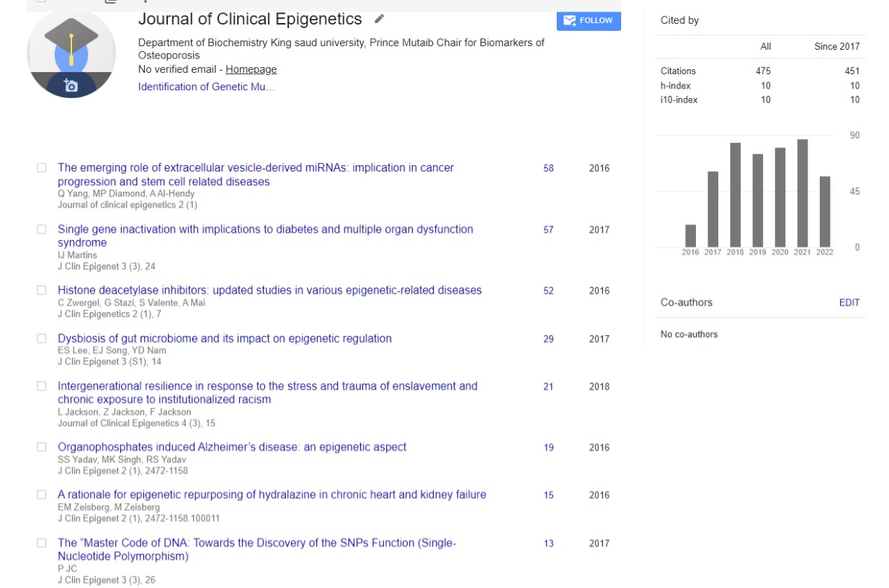Open the hydralazine epigenetic repurposing article

(272, 495)
